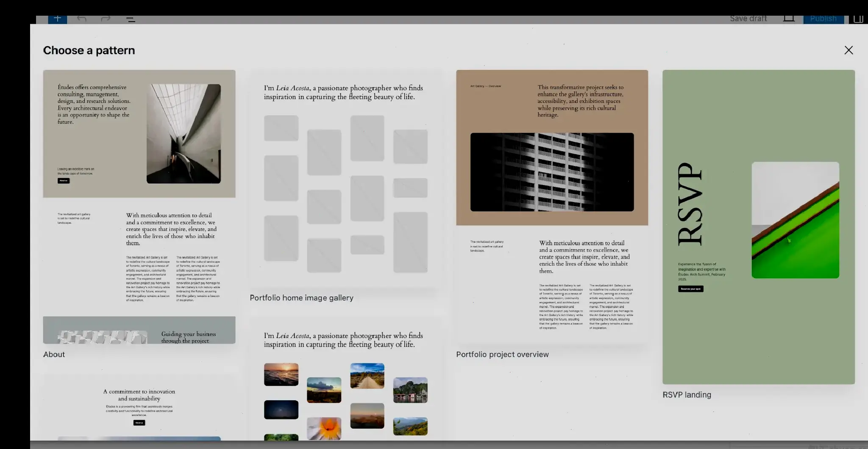Choose the Portfolio home image gallery pattern
This screenshot has width=868, height=449.
[346, 179]
